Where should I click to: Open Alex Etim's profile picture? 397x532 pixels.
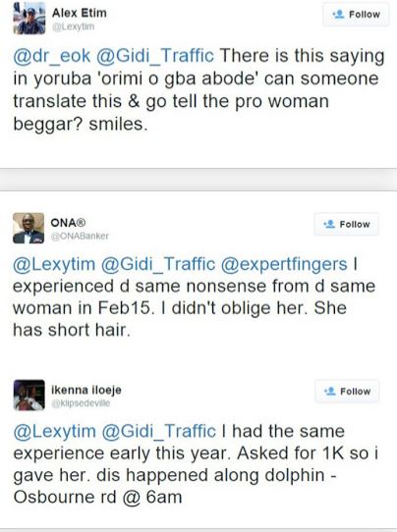coord(29,18)
